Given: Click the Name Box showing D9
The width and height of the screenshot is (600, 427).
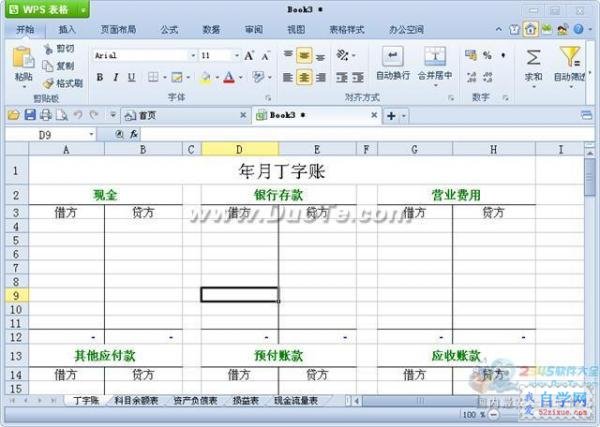Looking at the screenshot, I should (50, 135).
